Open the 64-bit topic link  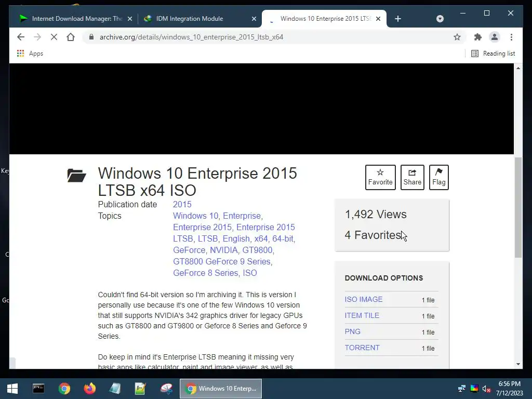tap(283, 238)
